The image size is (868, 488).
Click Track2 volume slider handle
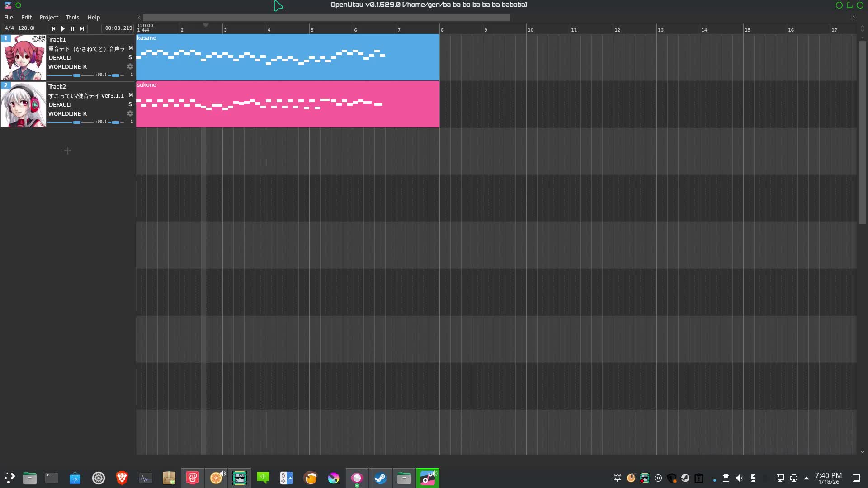click(x=77, y=122)
